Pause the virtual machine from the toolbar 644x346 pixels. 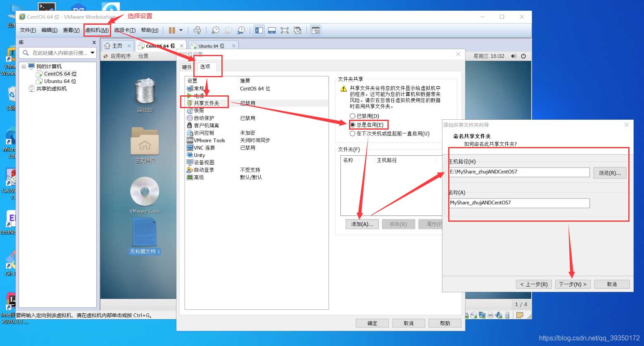pos(172,30)
